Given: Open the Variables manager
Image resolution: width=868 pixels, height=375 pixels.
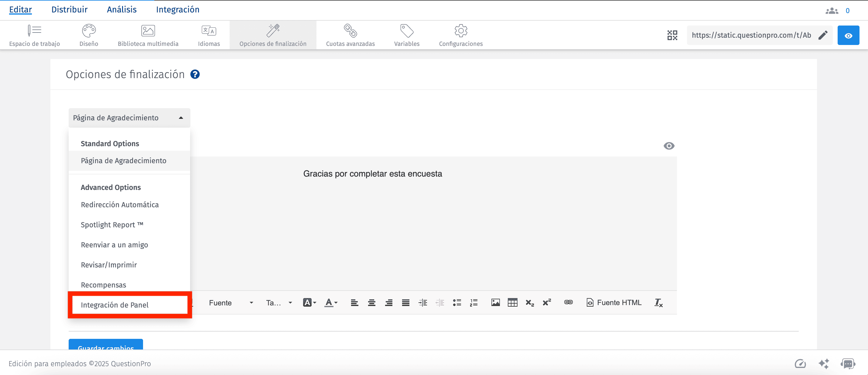Looking at the screenshot, I should pos(407,35).
